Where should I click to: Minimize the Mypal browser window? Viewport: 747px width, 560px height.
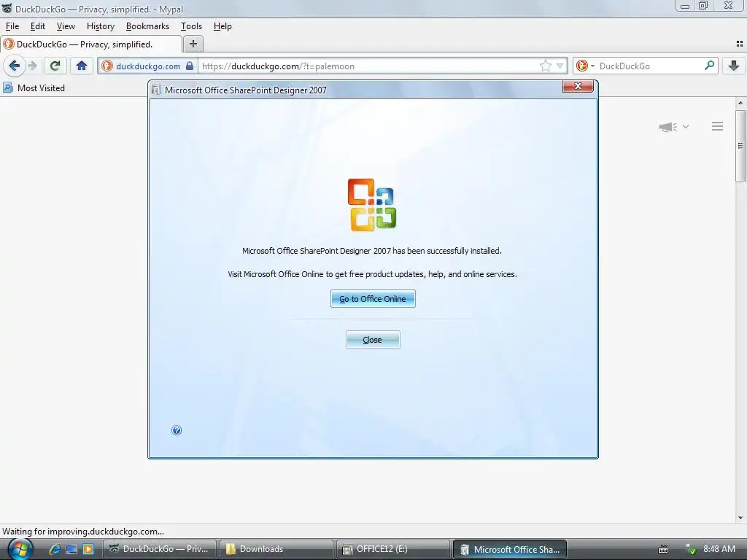click(x=684, y=6)
